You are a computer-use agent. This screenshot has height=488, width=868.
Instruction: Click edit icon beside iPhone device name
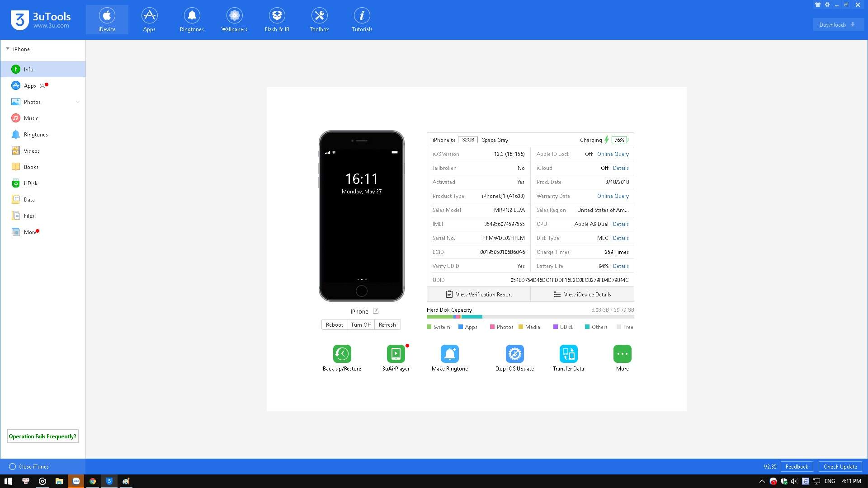point(376,311)
